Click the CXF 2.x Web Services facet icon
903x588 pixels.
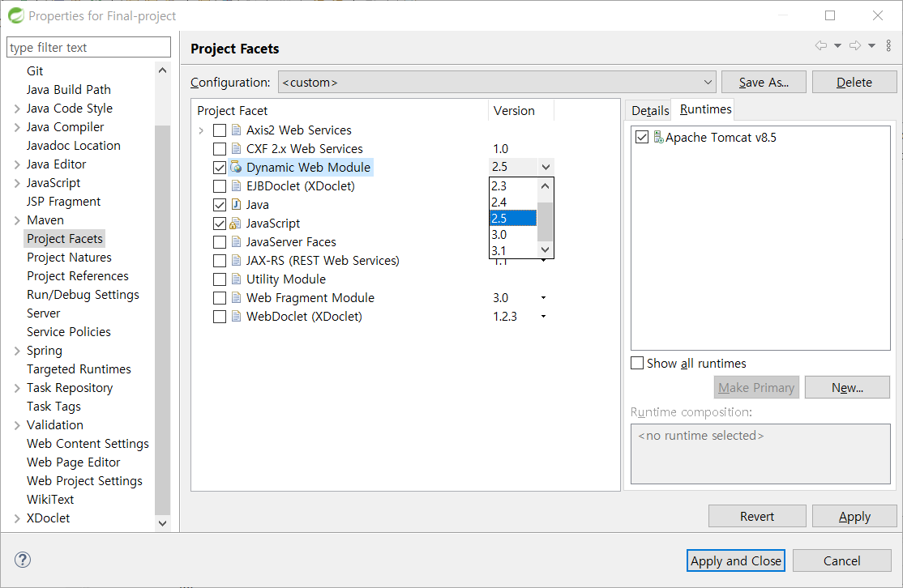pos(236,148)
